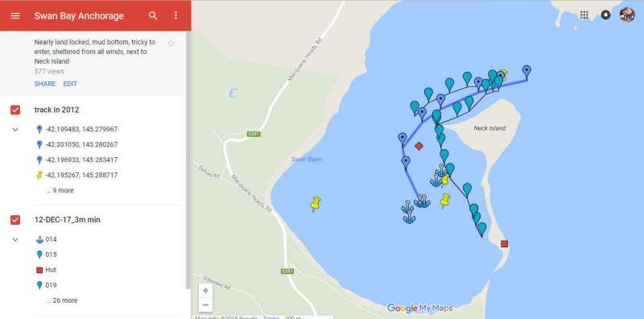644x319 pixels.
Task: Open the Google account avatar
Action: click(x=627, y=14)
